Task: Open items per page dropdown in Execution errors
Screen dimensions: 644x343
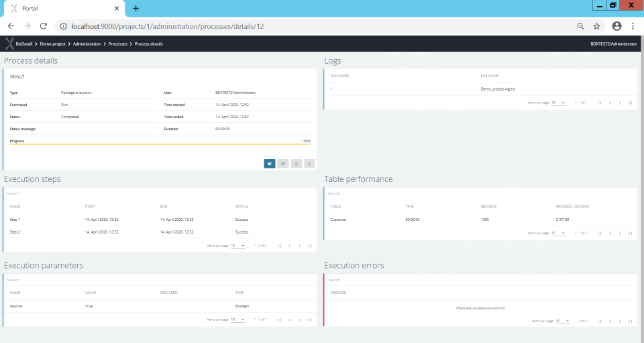Action: tap(562, 322)
